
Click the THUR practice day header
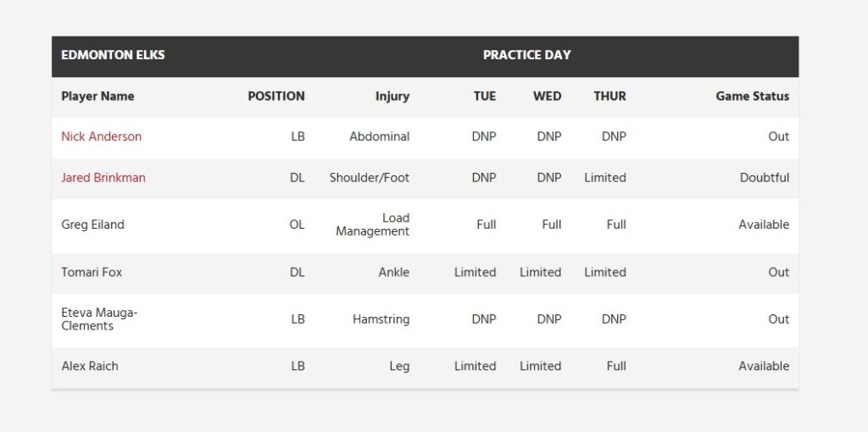tap(609, 97)
